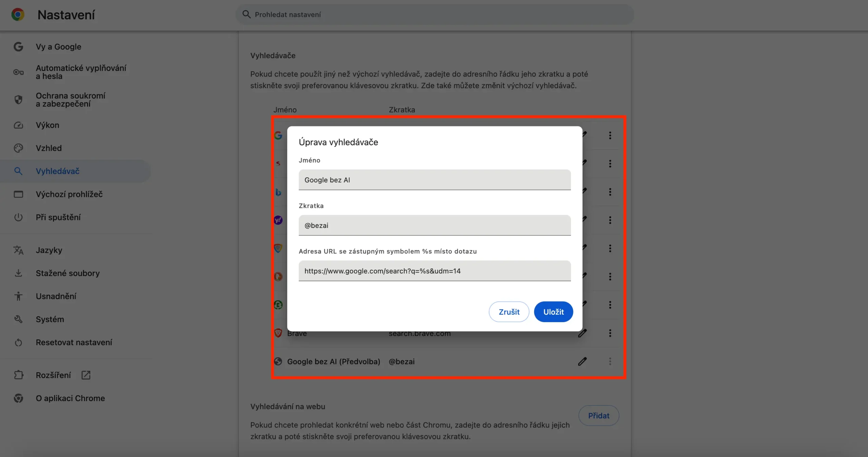
Task: Click the Save (Uložit) button
Action: (x=553, y=312)
